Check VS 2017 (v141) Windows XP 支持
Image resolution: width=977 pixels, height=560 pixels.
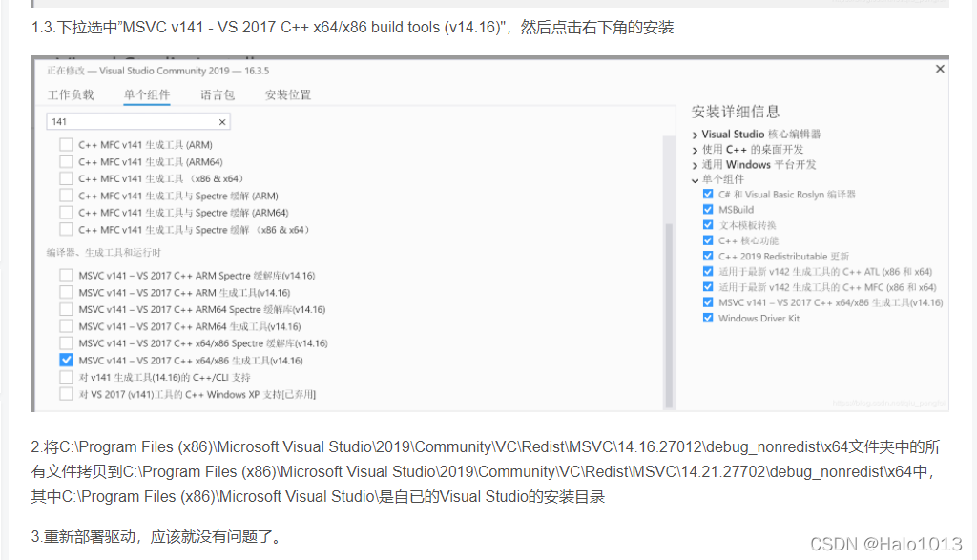[x=66, y=394]
